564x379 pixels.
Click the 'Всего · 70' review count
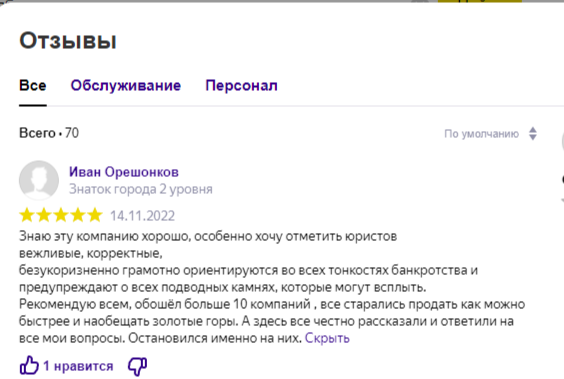coord(49,133)
